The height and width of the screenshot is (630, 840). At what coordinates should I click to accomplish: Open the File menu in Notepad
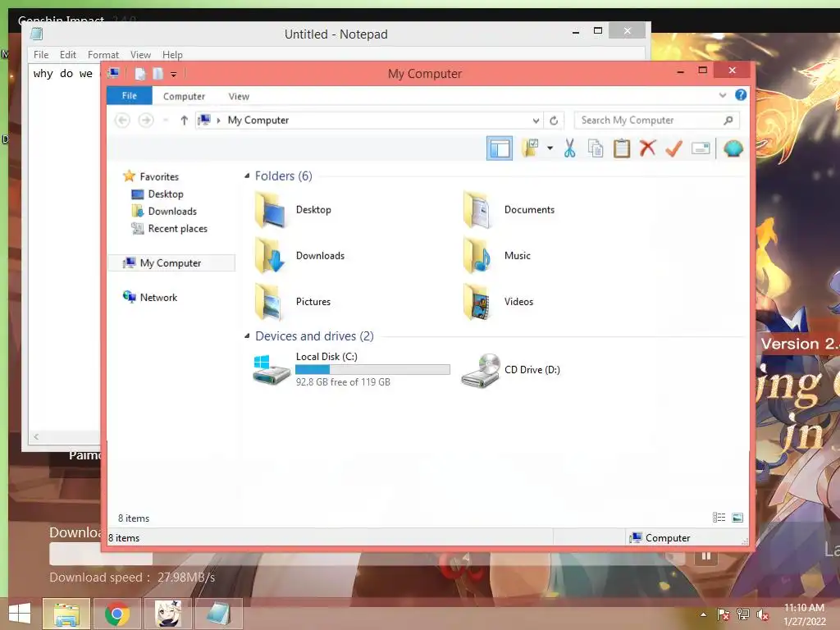pyautogui.click(x=41, y=55)
